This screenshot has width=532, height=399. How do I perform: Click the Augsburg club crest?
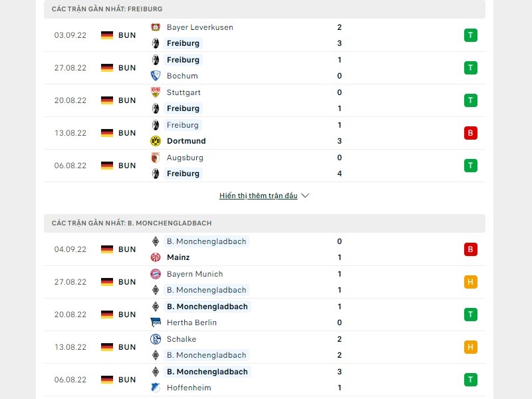(x=156, y=158)
